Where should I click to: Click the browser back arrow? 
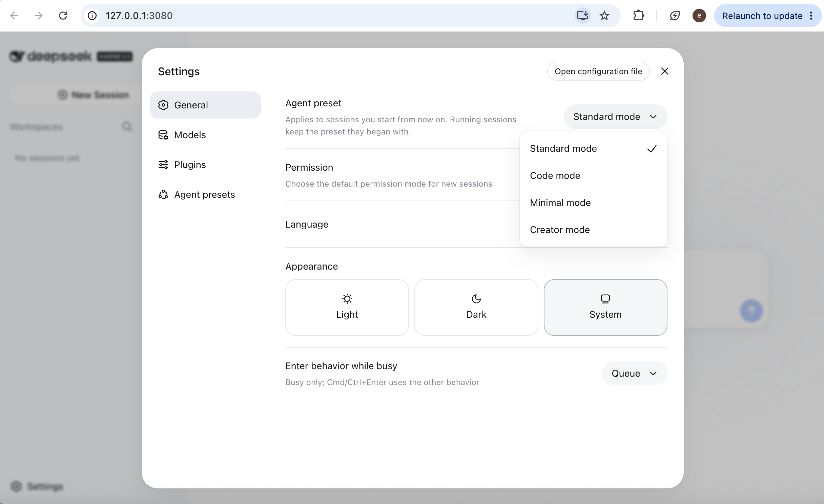[14, 16]
